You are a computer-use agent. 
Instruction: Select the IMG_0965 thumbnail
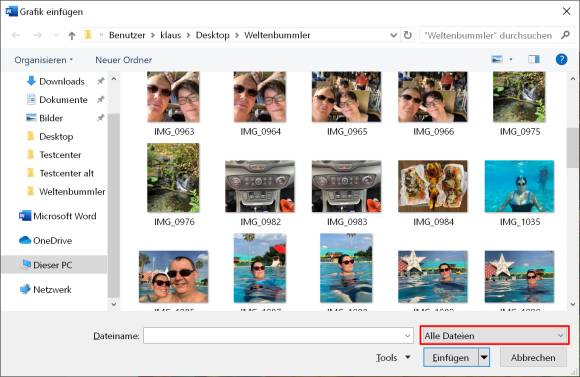[x=346, y=97]
